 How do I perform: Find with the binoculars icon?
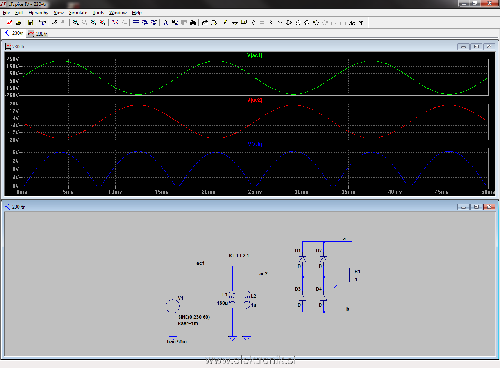click(193, 22)
